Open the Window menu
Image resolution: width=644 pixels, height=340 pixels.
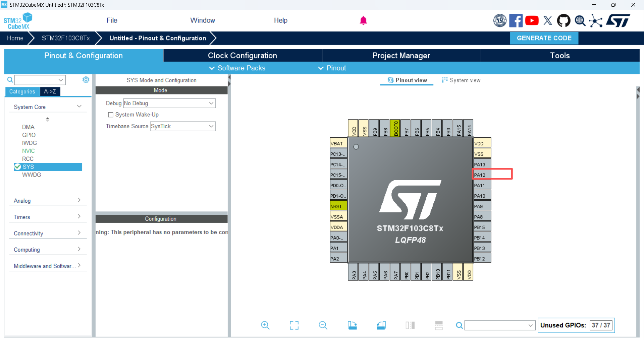click(x=203, y=20)
